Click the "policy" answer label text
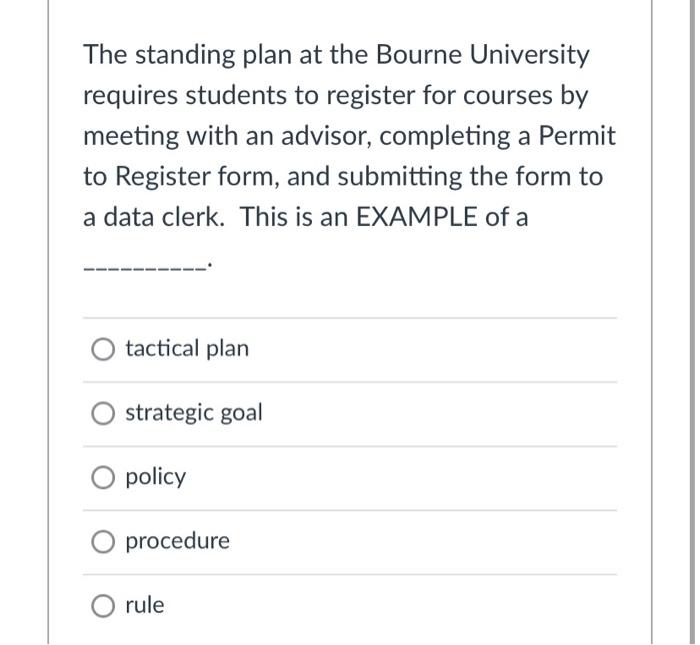 [156, 477]
